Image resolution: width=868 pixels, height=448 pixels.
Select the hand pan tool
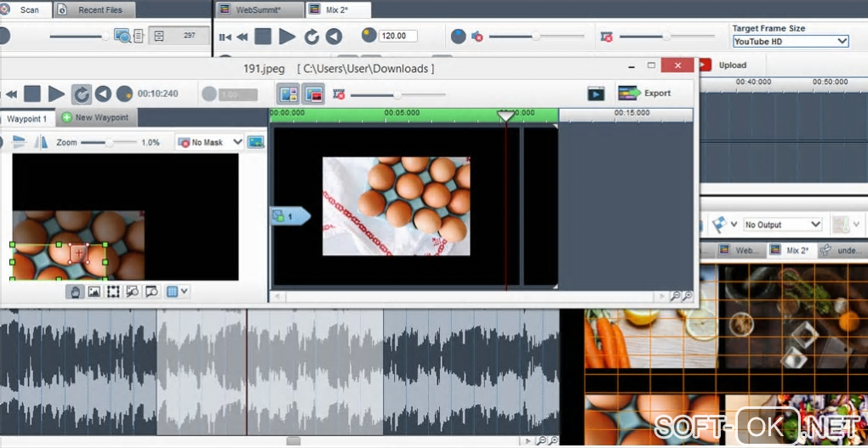tap(75, 292)
